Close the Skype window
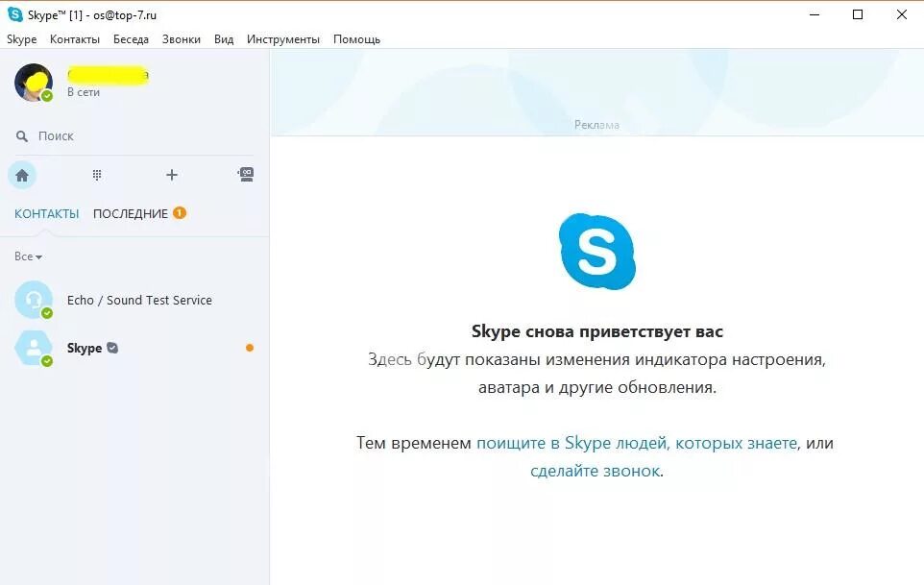The width and height of the screenshot is (924, 585). pyautogui.click(x=902, y=14)
